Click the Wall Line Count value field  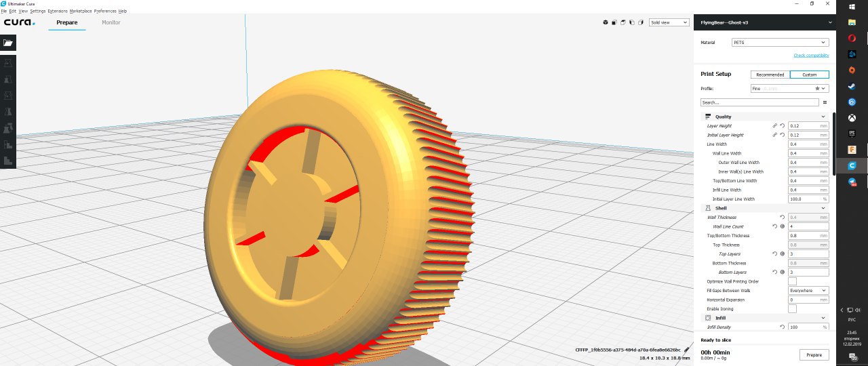tap(808, 226)
